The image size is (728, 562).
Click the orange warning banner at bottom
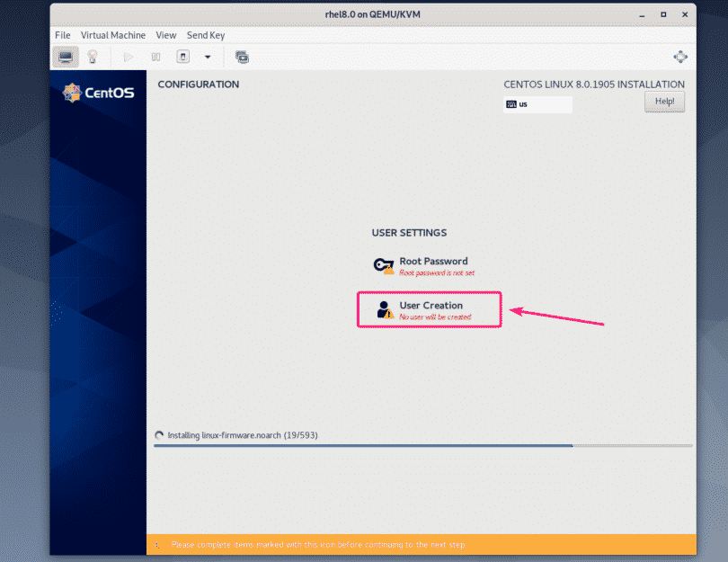point(422,544)
